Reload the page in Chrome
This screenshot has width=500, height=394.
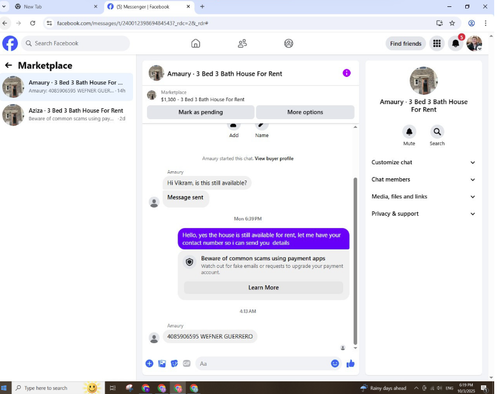(x=32, y=23)
